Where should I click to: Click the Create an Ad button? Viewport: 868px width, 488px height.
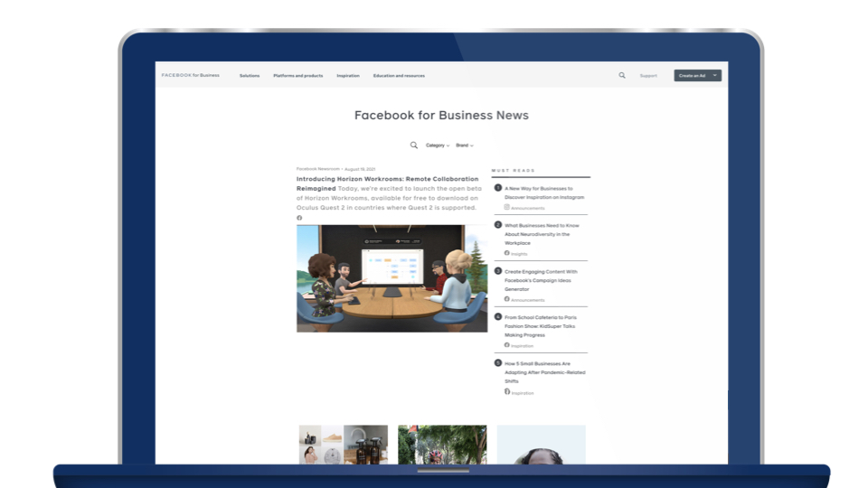click(x=697, y=75)
